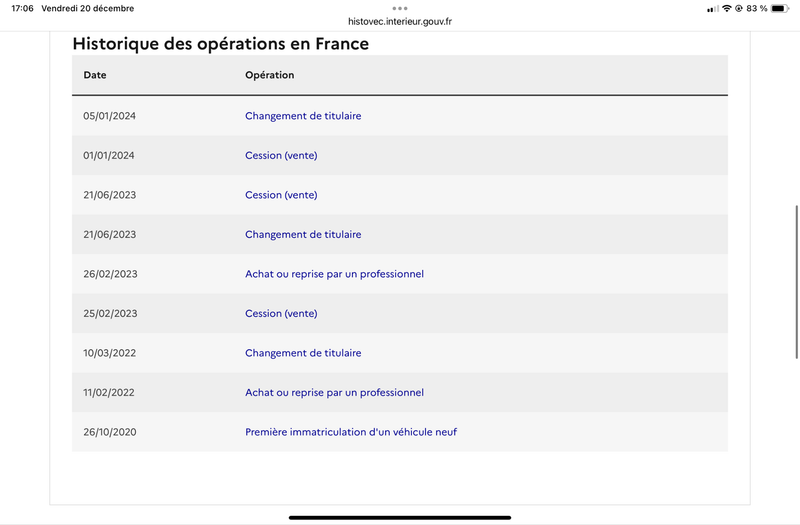Open Première immatriculation d'un véhicule neuf link

click(351, 432)
